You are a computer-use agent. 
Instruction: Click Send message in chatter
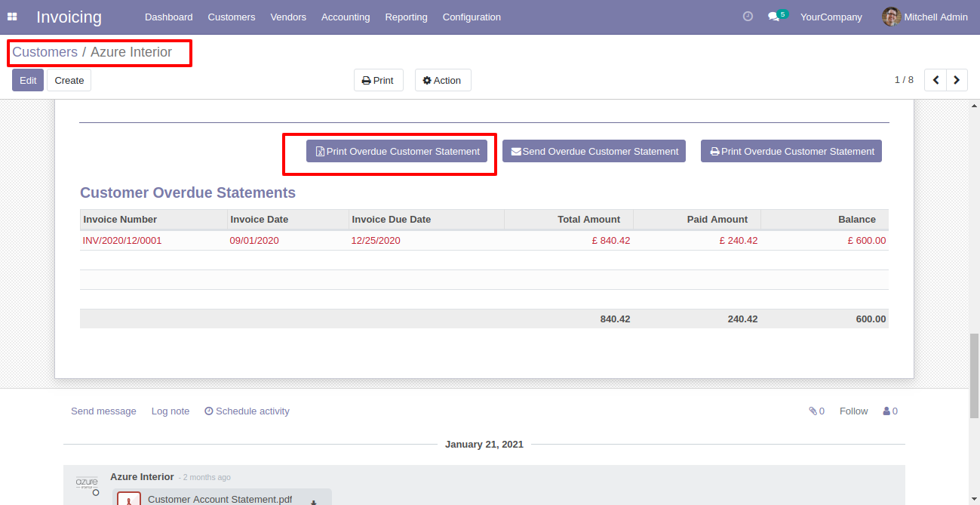(x=103, y=411)
